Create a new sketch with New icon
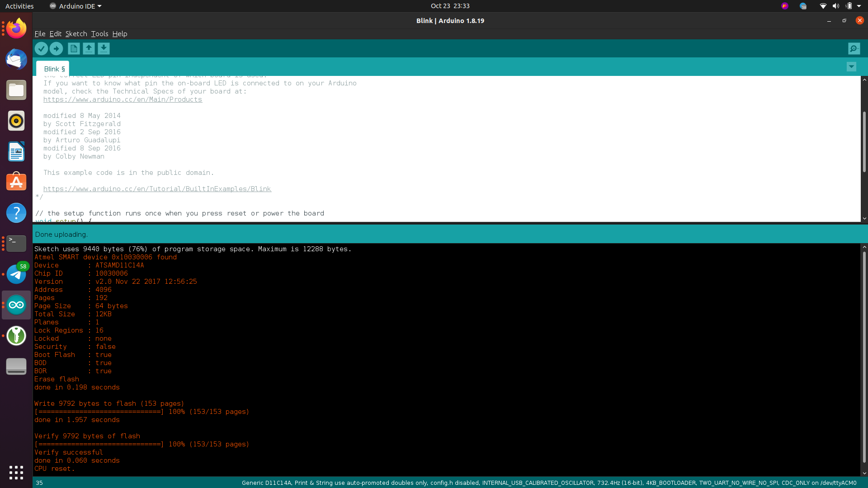The height and width of the screenshot is (488, 868). pos(74,48)
